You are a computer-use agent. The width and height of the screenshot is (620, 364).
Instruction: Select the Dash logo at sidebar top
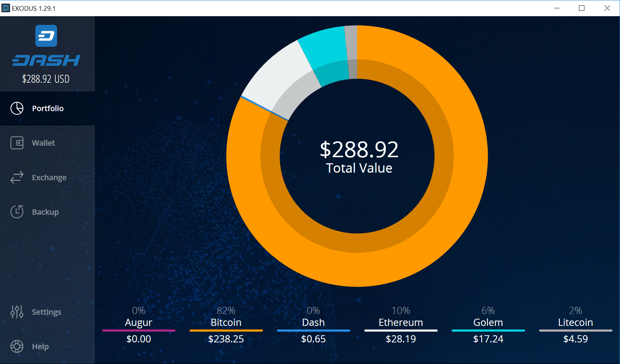46,36
